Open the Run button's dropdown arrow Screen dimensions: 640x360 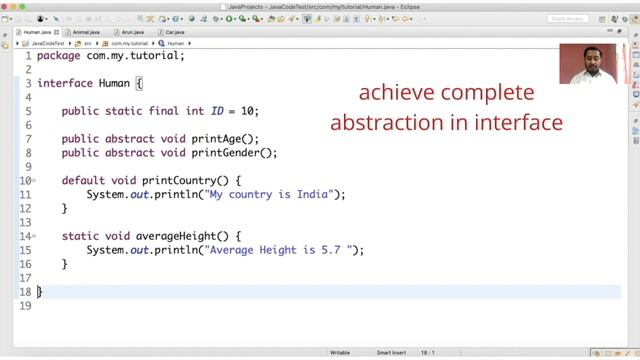click(235, 19)
